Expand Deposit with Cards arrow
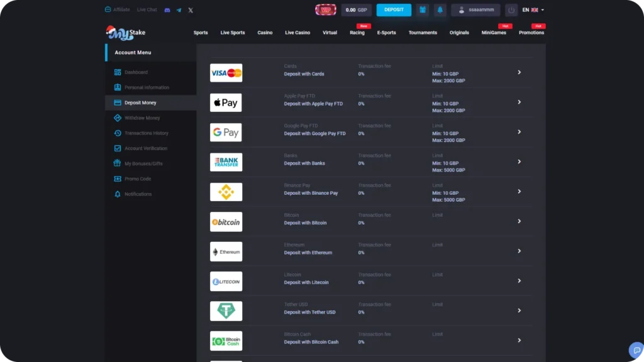This screenshot has width=644, height=362. [519, 72]
